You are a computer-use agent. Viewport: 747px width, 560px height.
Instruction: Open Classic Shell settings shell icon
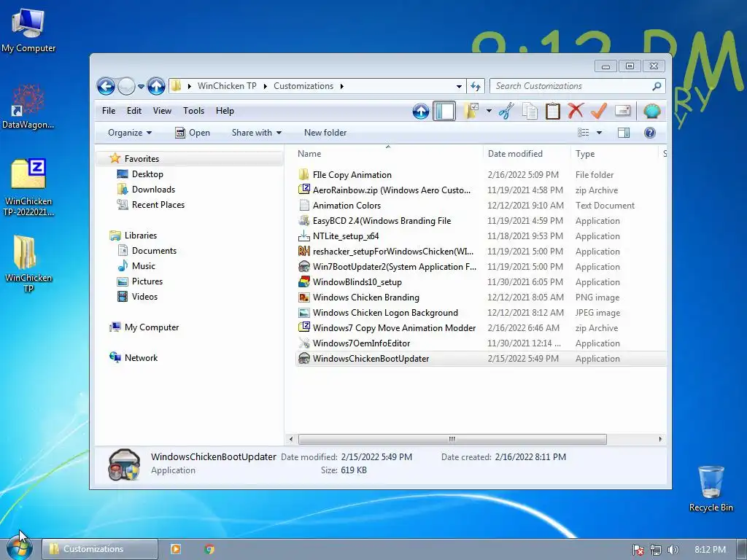(x=651, y=111)
